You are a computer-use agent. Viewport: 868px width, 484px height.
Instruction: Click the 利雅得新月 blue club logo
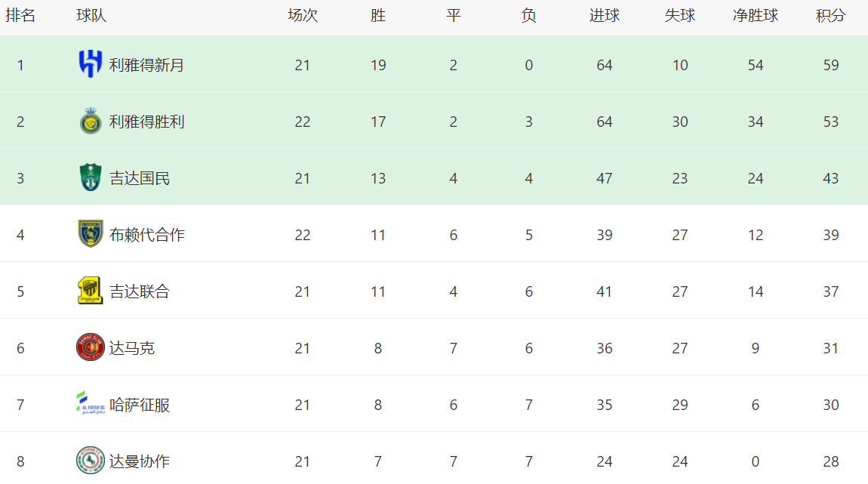[x=91, y=63]
